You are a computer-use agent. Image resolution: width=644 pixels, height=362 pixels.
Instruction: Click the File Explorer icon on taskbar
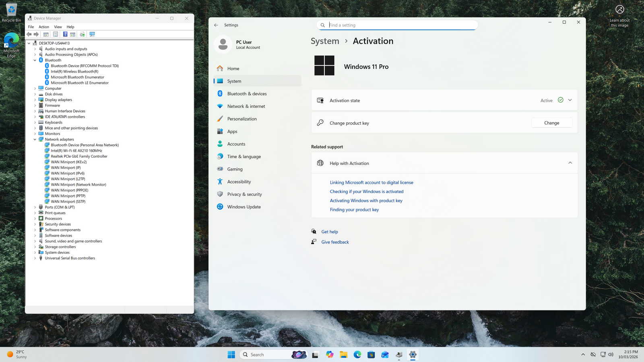tap(343, 354)
